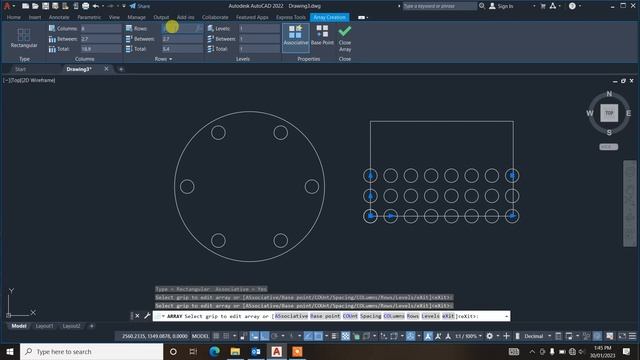640x360 pixels.
Task: Open the Parametric ribbon tab
Action: 89,17
